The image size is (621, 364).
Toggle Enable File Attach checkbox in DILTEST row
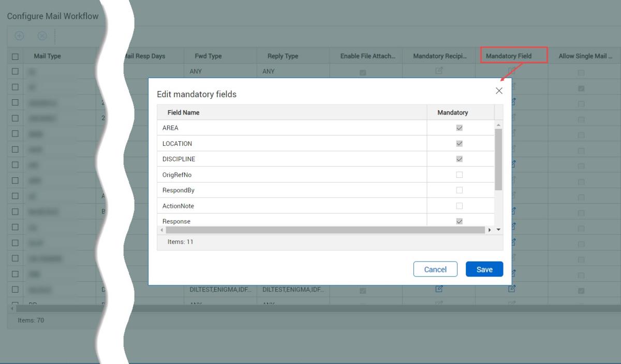click(363, 291)
